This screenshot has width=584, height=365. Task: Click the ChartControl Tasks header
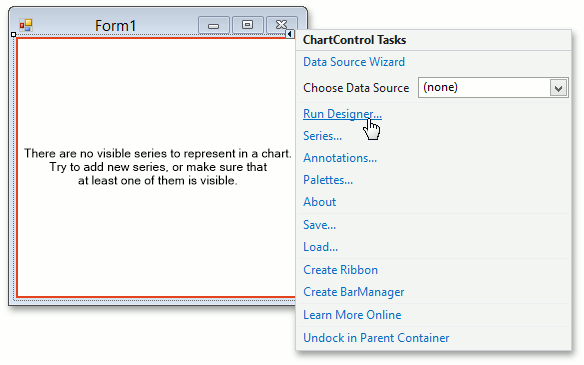354,40
